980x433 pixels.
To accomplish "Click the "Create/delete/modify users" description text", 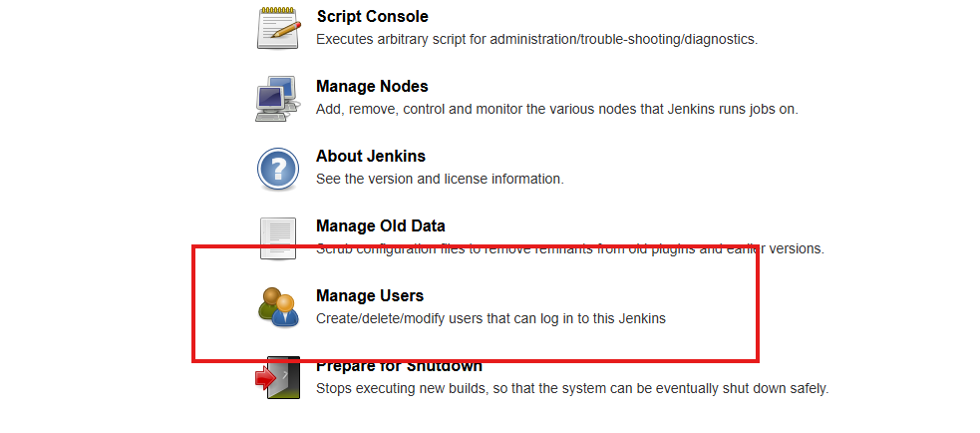I will (x=490, y=319).
